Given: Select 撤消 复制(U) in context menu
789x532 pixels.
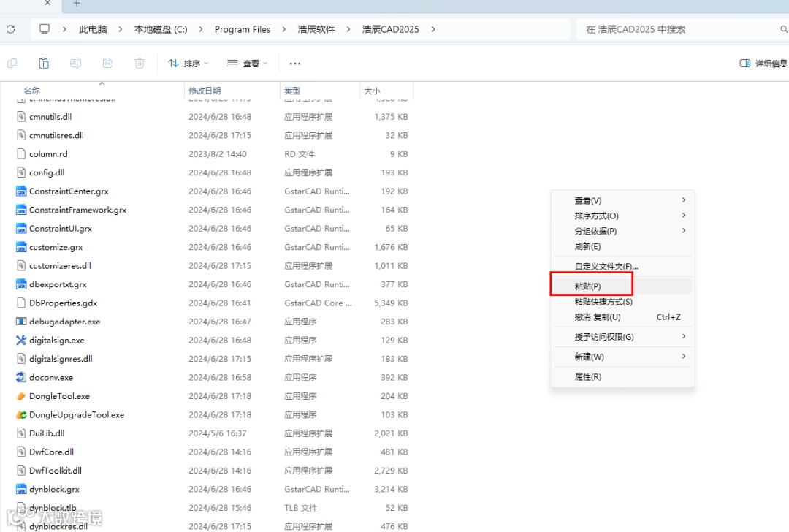Looking at the screenshot, I should pyautogui.click(x=623, y=317).
